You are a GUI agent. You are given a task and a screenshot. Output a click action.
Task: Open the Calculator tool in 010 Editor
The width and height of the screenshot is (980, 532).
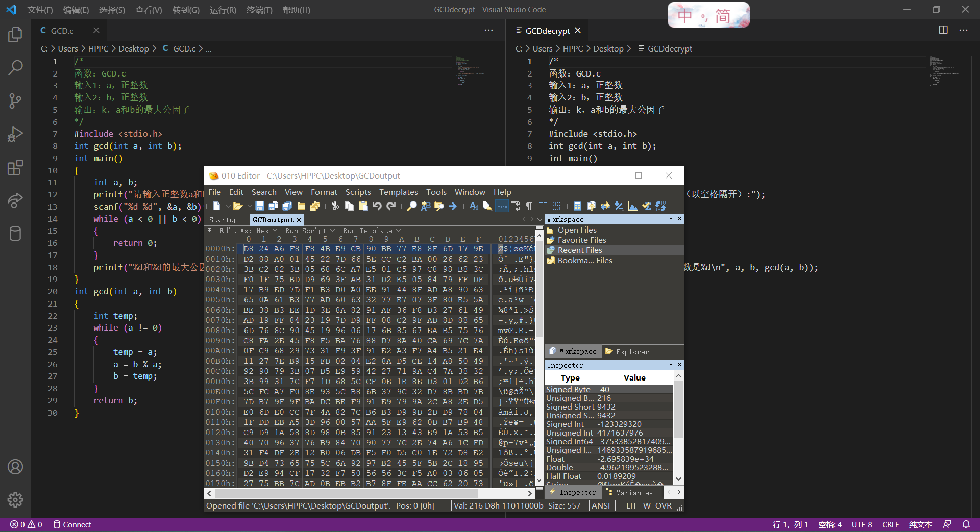coord(577,206)
